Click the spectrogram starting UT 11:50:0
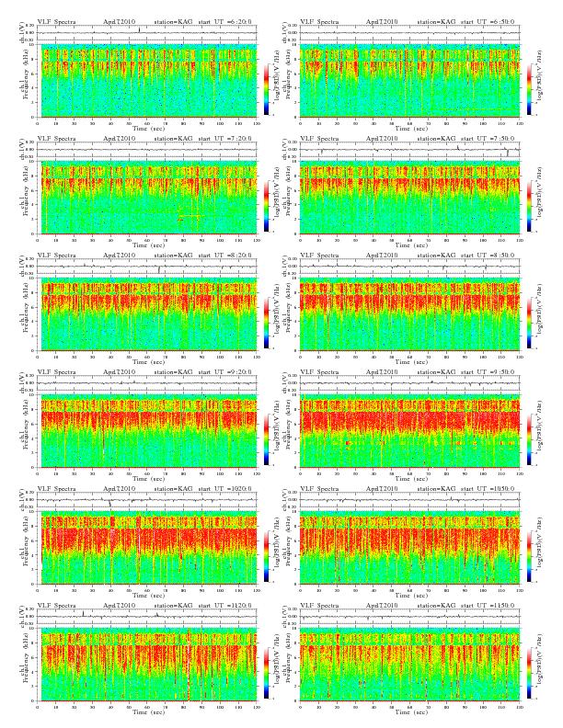The height and width of the screenshot is (728, 563). (x=409, y=665)
